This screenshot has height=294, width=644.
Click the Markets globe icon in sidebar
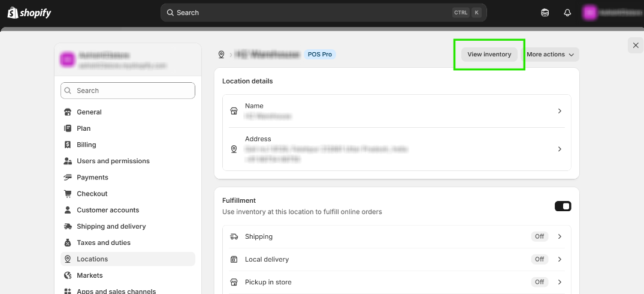pos(68,275)
